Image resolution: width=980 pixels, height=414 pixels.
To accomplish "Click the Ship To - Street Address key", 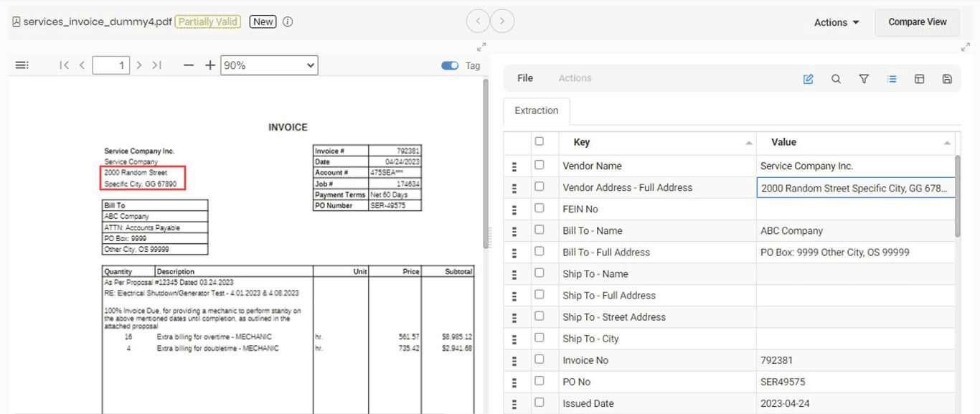I will (614, 317).
